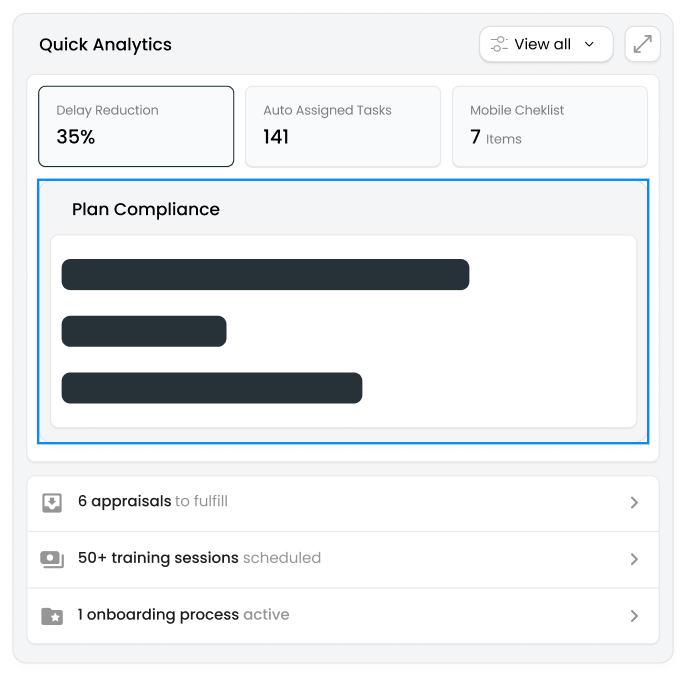Click the longest Plan Compliance bar

(x=265, y=275)
